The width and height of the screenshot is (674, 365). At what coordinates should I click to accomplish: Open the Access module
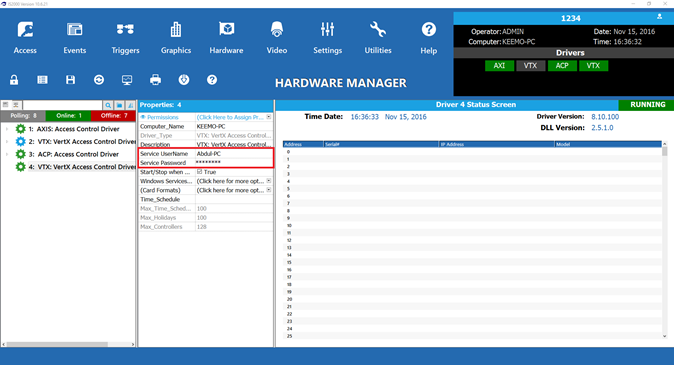pos(25,38)
